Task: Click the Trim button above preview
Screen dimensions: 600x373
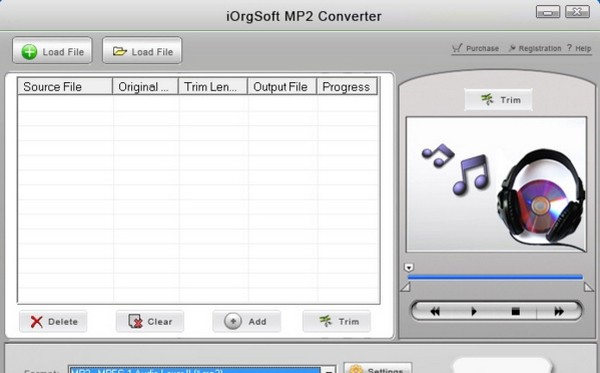Action: pyautogui.click(x=498, y=100)
